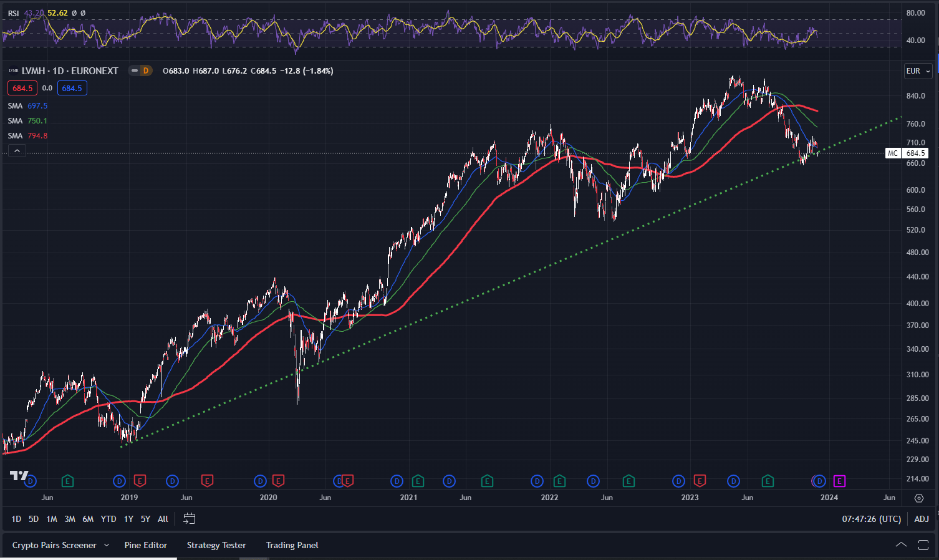Open the Trading Panel tab
The image size is (939, 560).
(x=292, y=545)
